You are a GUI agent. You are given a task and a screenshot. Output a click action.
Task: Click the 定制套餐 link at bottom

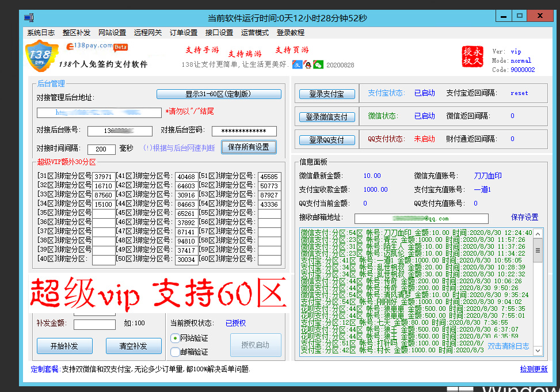(45, 369)
